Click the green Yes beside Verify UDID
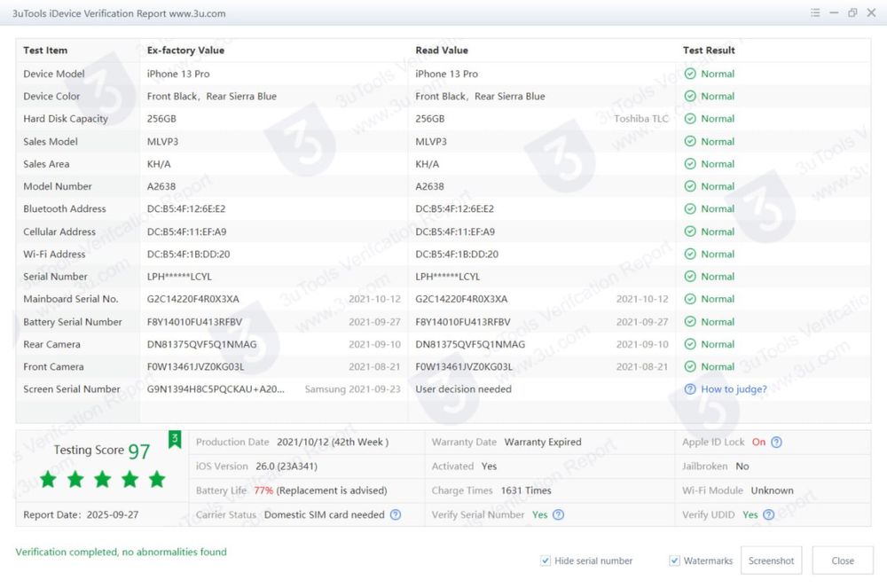Viewport: 887px width, 588px height. [750, 514]
